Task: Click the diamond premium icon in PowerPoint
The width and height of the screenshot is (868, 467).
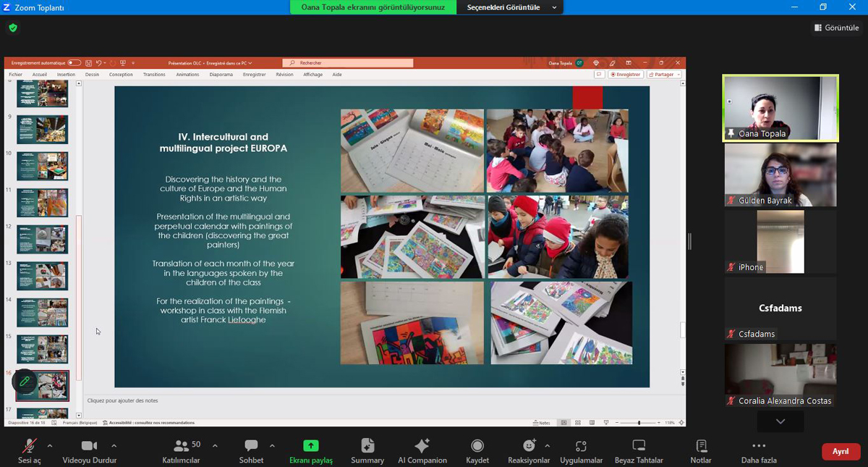Action: click(596, 63)
